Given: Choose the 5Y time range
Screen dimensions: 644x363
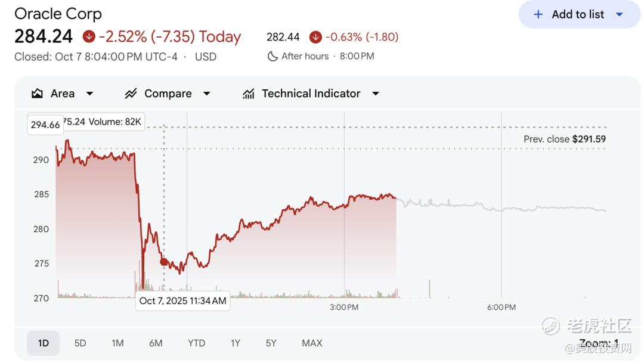Looking at the screenshot, I should 271,343.
